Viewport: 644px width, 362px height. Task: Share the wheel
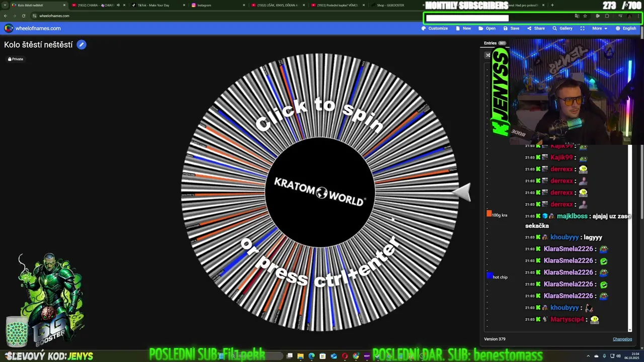pos(536,28)
